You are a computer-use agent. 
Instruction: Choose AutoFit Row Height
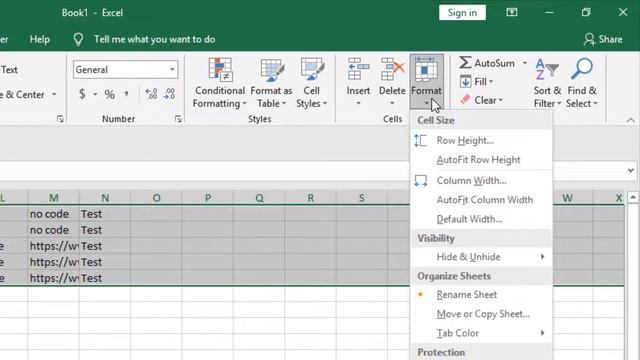(x=481, y=160)
